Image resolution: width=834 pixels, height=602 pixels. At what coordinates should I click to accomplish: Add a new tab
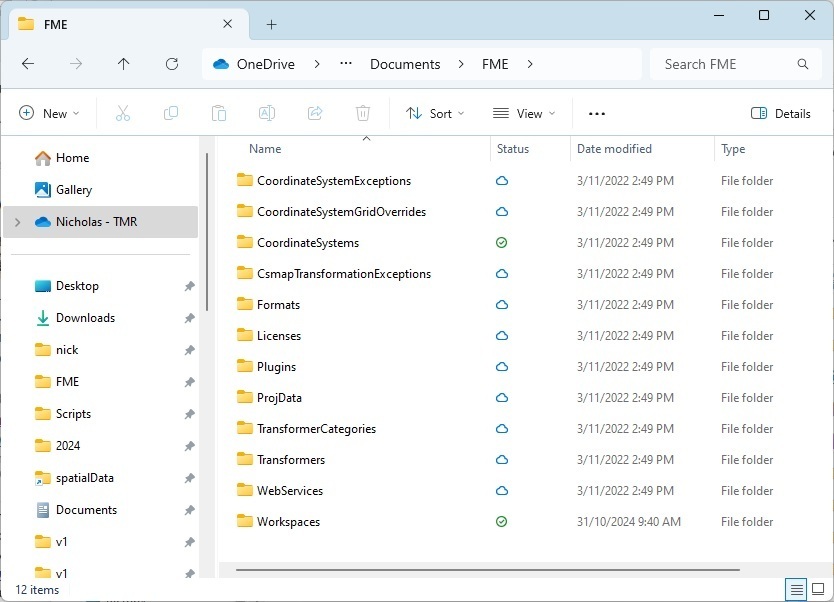[271, 24]
